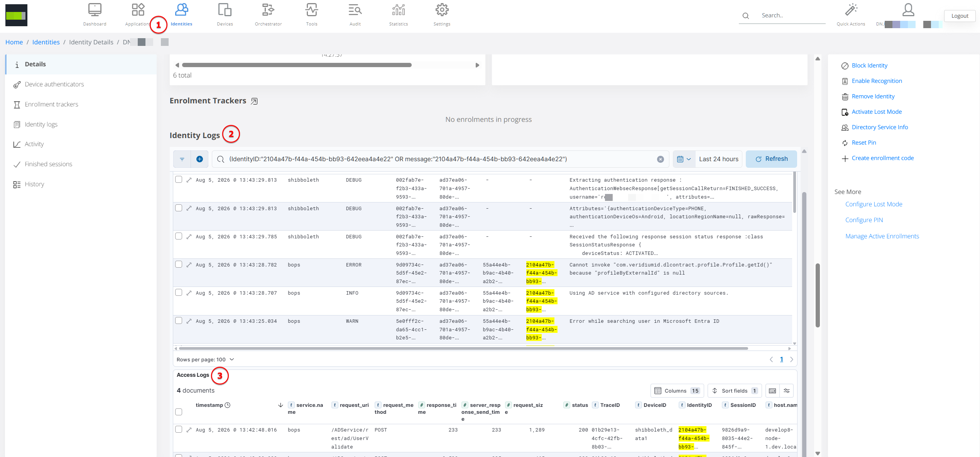The image size is (980, 457).
Task: Open the date picker calendar dropdown
Action: click(684, 159)
